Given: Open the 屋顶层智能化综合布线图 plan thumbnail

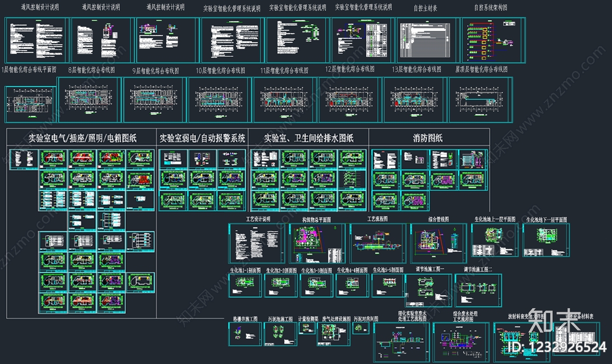Looking at the screenshot, I should click(480, 100).
